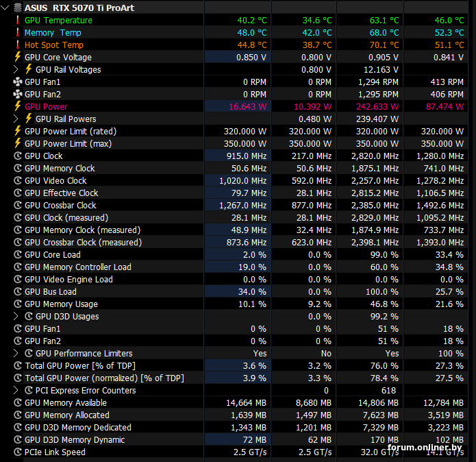Click the GPU chip icon next to ASUS RTX
This screenshot has height=462, width=476.
pyautogui.click(x=18, y=8)
